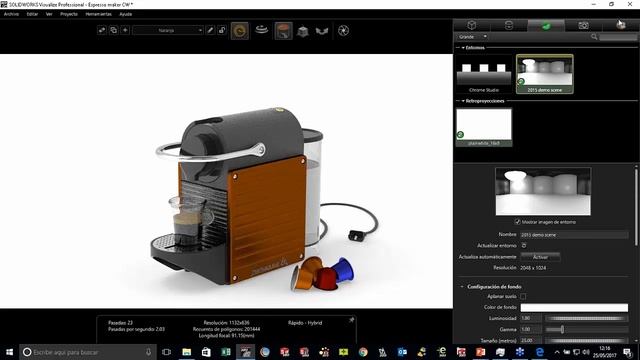
Task: Click the add configuration plus icon
Action: pos(125,30)
